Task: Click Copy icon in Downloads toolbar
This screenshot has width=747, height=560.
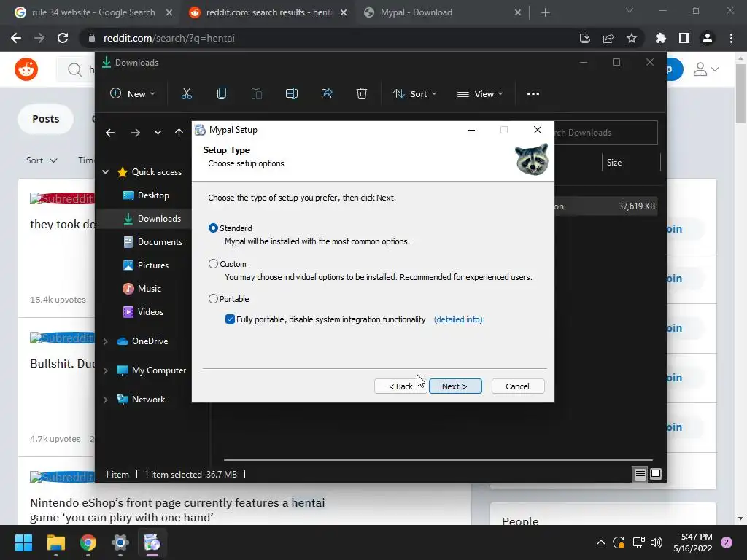Action: coord(222,94)
